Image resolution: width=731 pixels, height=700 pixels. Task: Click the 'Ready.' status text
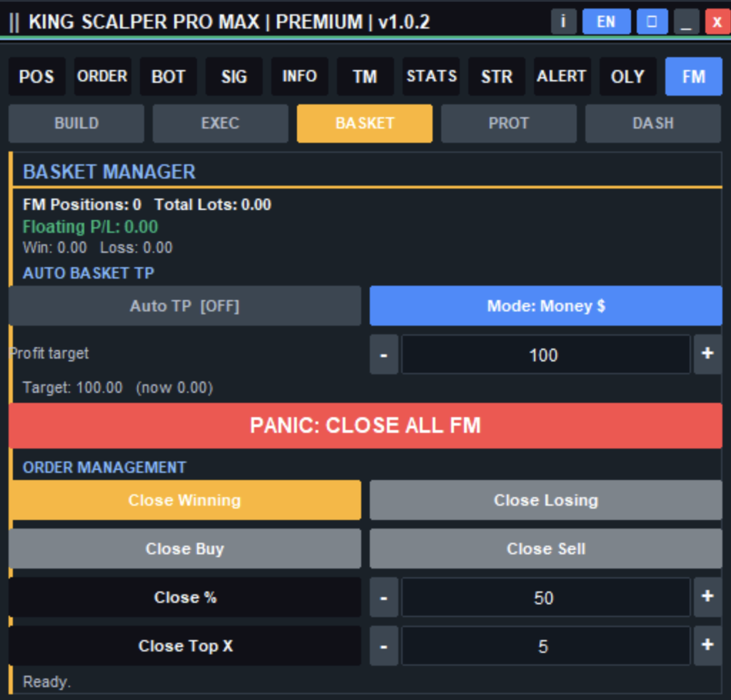click(46, 682)
